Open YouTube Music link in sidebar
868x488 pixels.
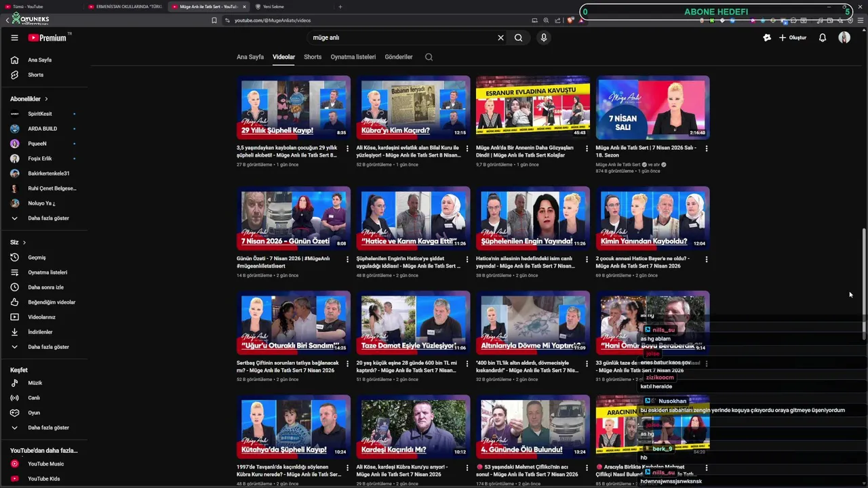point(44,464)
